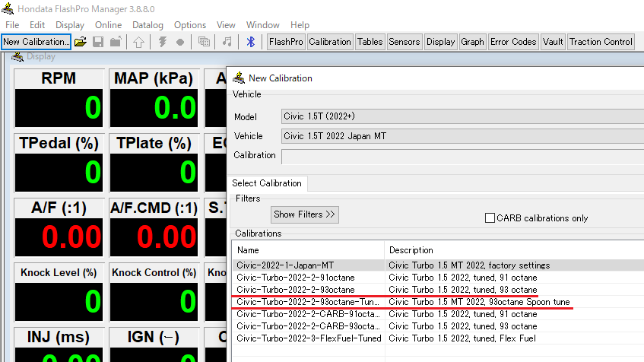Click the A/F (:1) gauge
This screenshot has height=362, width=644.
pyautogui.click(x=59, y=227)
